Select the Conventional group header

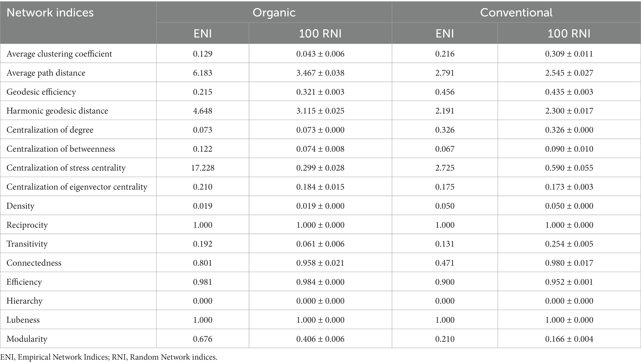pyautogui.click(x=516, y=13)
